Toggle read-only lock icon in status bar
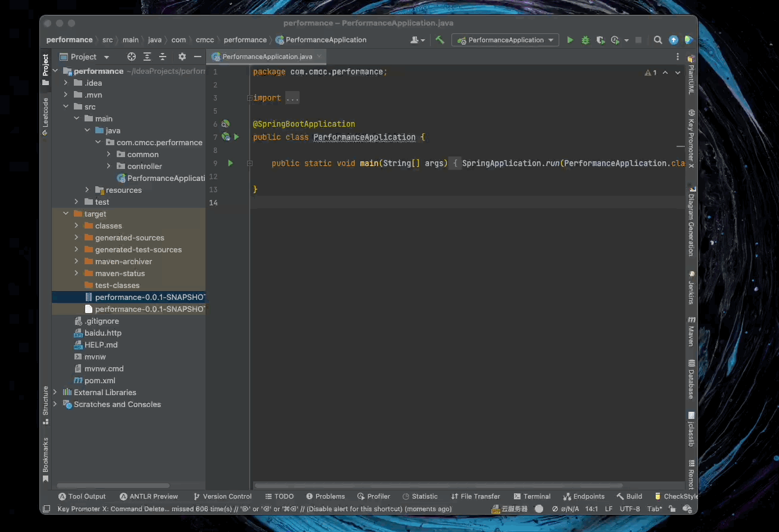779x532 pixels. tap(672, 509)
